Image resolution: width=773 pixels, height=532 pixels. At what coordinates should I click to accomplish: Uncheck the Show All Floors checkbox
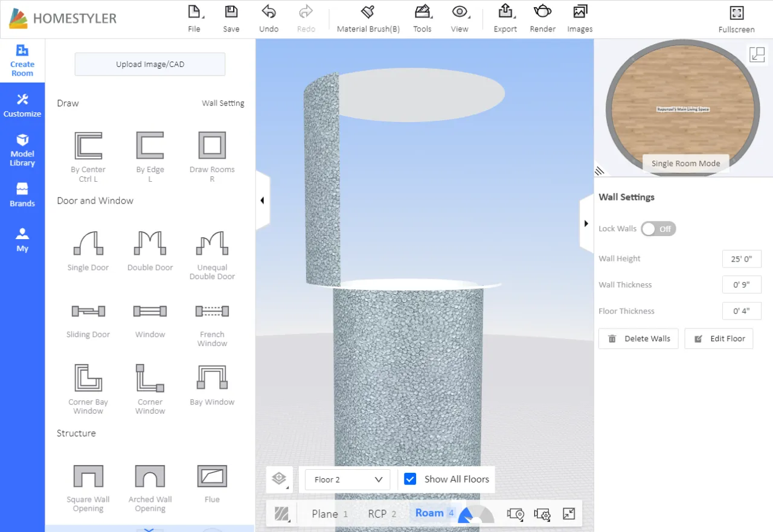tap(411, 479)
